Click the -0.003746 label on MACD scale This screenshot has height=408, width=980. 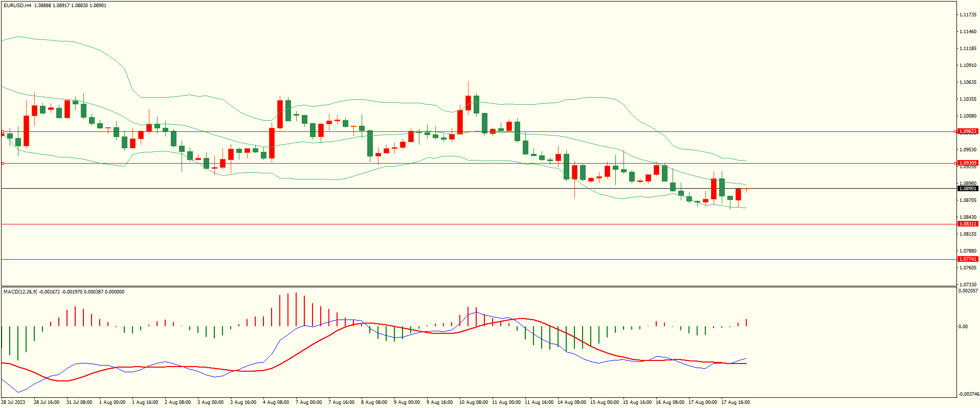968,394
